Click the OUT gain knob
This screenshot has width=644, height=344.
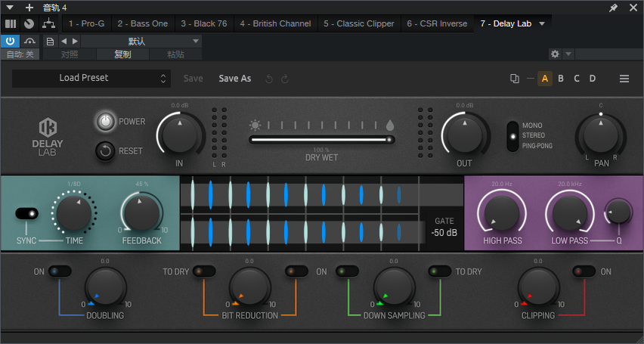coord(465,135)
